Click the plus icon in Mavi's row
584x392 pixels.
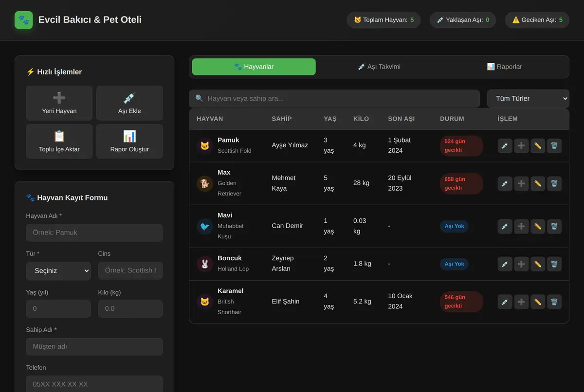(521, 226)
